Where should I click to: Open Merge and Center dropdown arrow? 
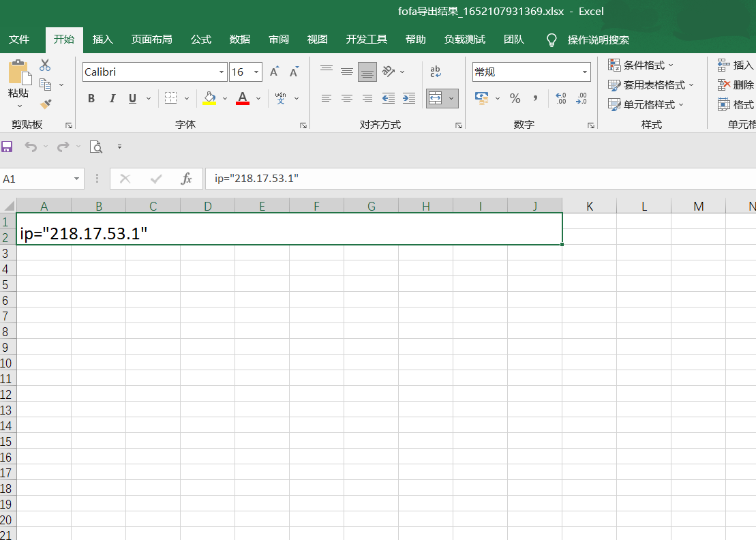[451, 98]
